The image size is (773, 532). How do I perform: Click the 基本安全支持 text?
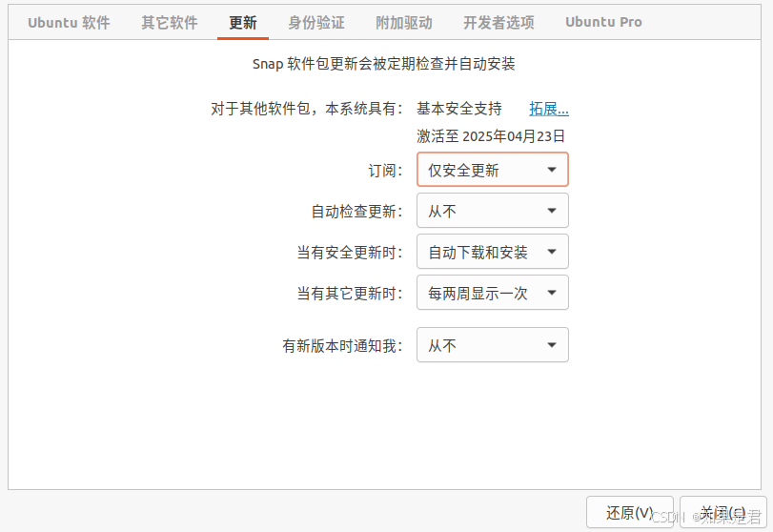click(459, 109)
